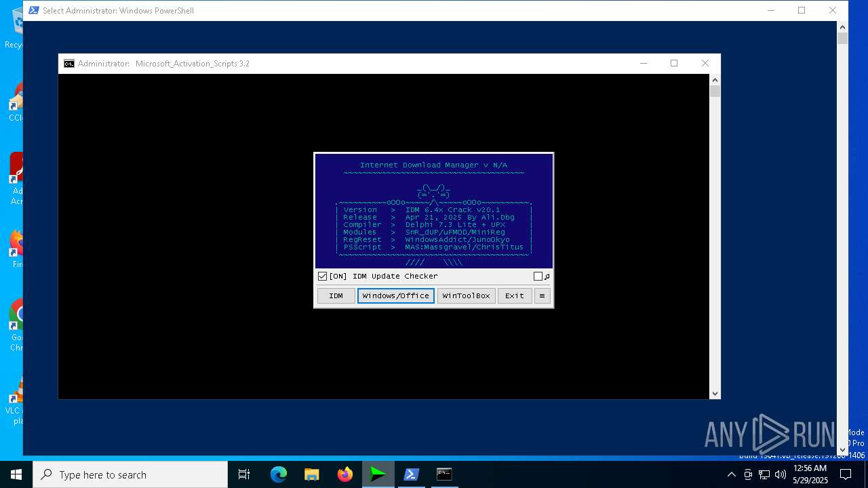Click the 'SnR_dUP/uFMOD/MiniReg' modules text
This screenshot has height=488, width=868.
click(x=455, y=232)
